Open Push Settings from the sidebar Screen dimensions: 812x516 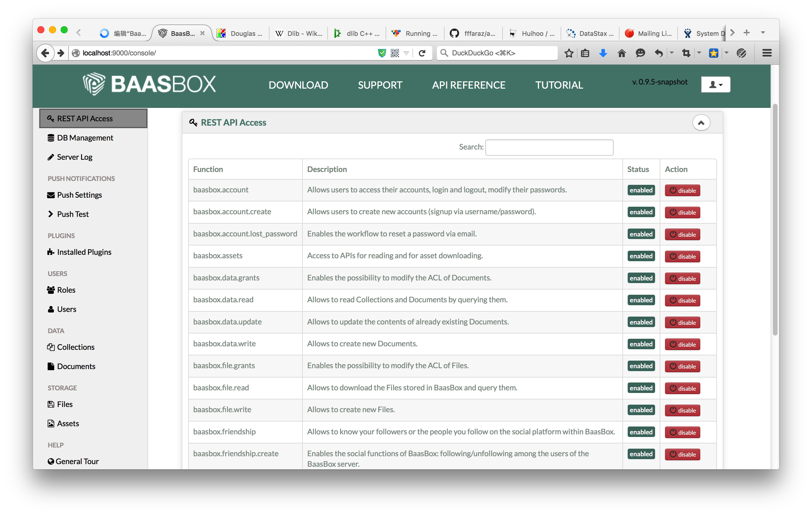pos(79,195)
